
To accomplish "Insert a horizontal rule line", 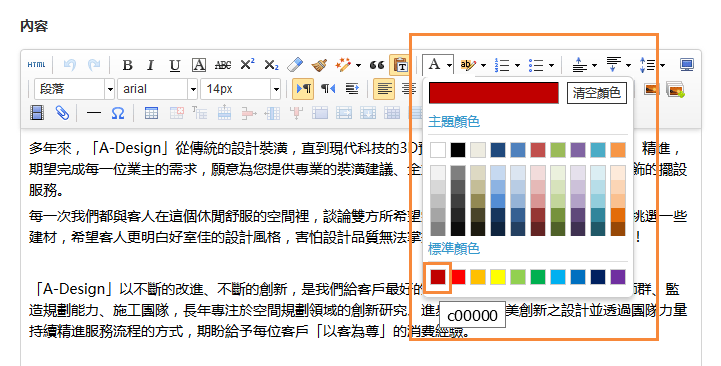I will point(94,113).
